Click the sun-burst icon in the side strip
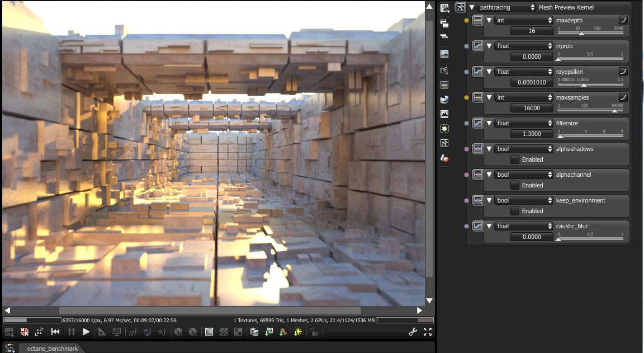644x353 pixels. [x=444, y=129]
